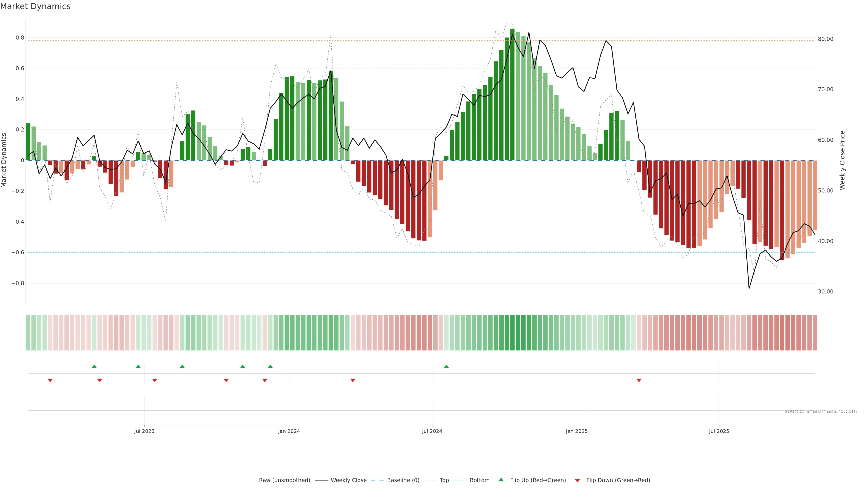Image resolution: width=868 pixels, height=488 pixels.
Task: Click the Market Dynamics chart title
Action: (35, 6)
